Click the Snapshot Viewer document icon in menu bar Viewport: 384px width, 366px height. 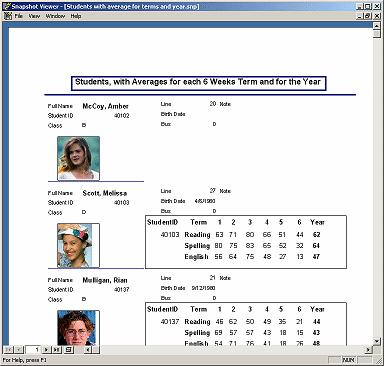tap(7, 16)
